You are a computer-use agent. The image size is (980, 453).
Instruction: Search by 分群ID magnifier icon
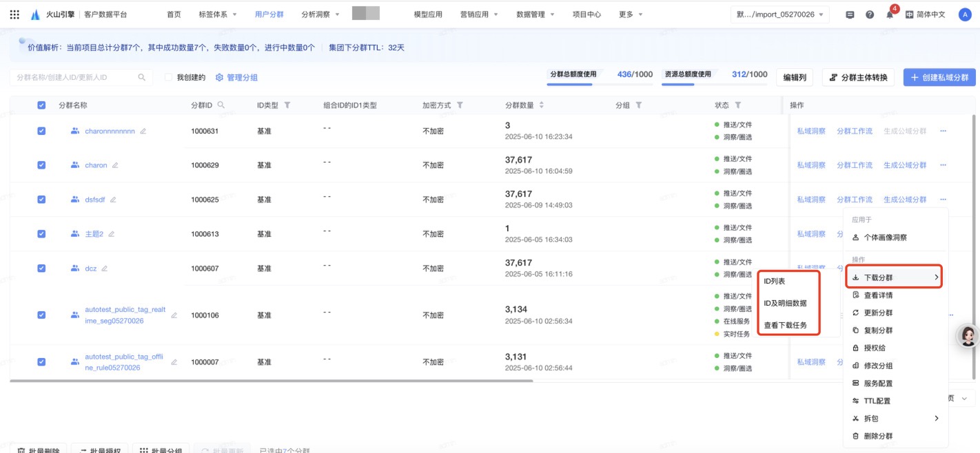point(221,105)
